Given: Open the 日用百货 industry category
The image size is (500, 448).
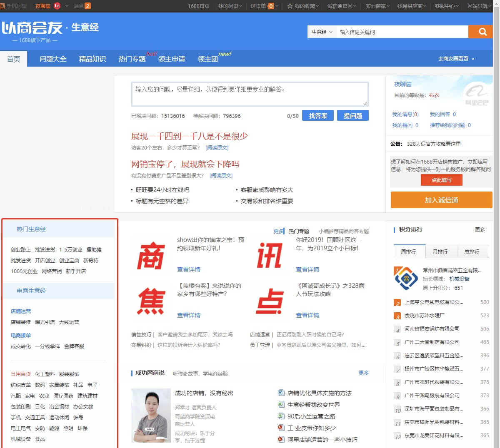Looking at the screenshot, I should (x=21, y=374).
